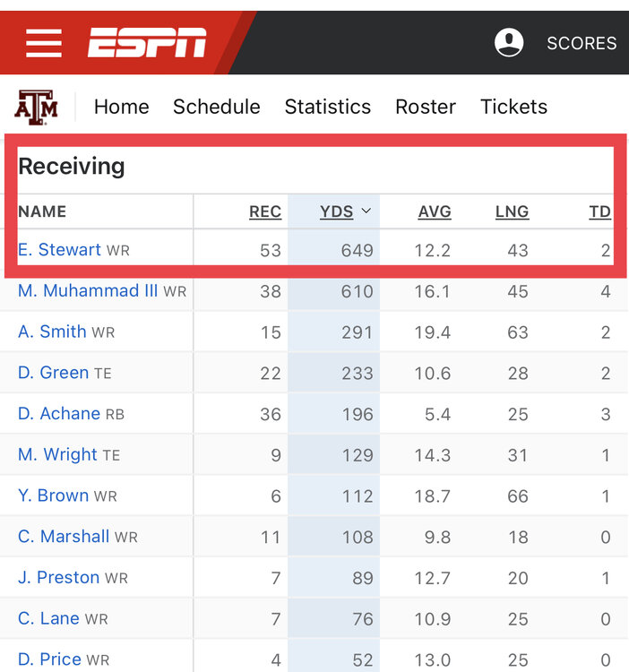Click the ESPN logo
The height and width of the screenshot is (672, 629).
coord(147,42)
